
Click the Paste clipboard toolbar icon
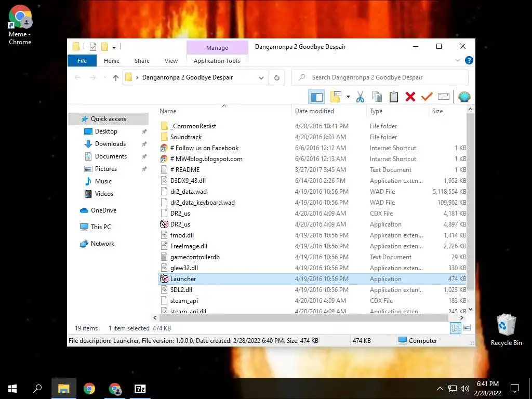[x=394, y=97]
